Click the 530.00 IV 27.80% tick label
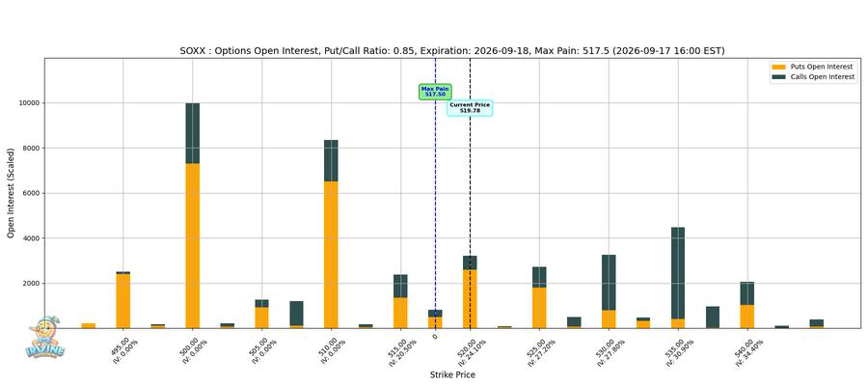This screenshot has height=386, width=868. (610, 350)
